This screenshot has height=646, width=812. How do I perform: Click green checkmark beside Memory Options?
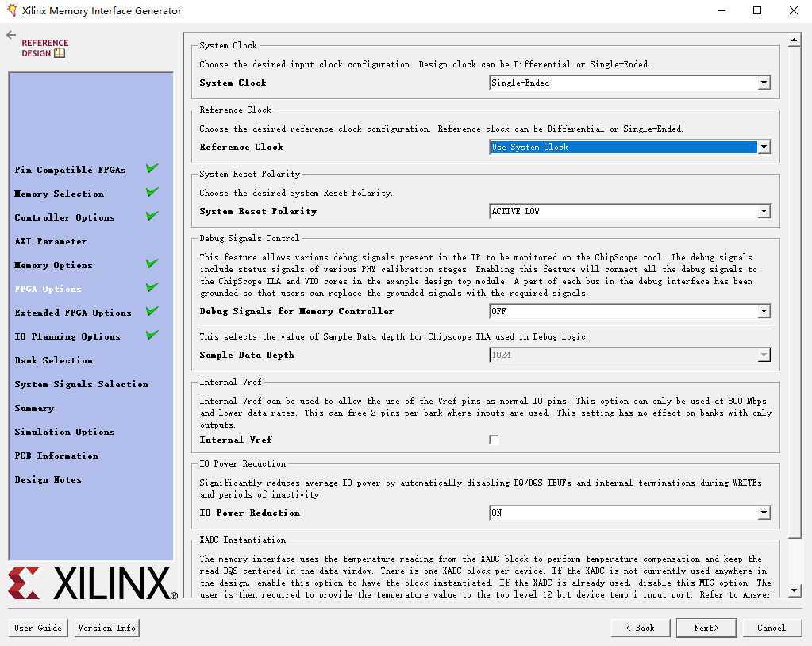coord(152,263)
